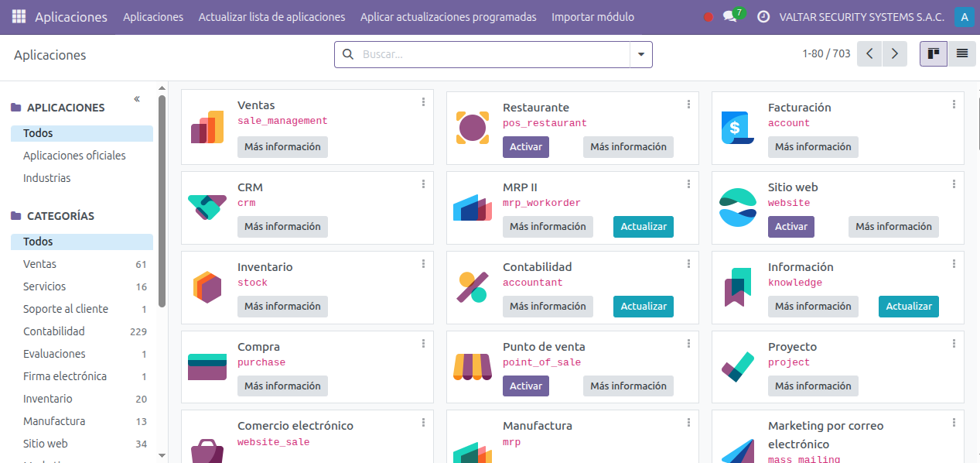Open the user avatar 'A' menu
Screen dimensions: 980x463
963,16
